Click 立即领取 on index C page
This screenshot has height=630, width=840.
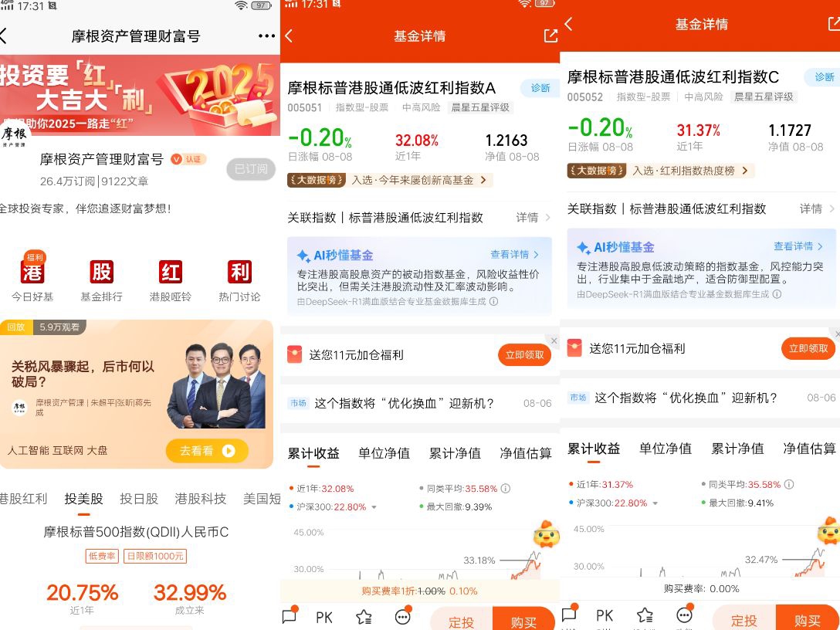[808, 348]
